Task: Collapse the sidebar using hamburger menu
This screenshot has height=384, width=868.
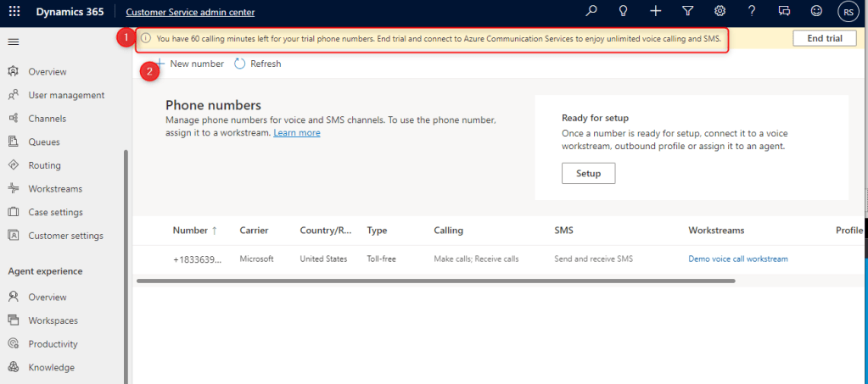Action: (x=14, y=42)
